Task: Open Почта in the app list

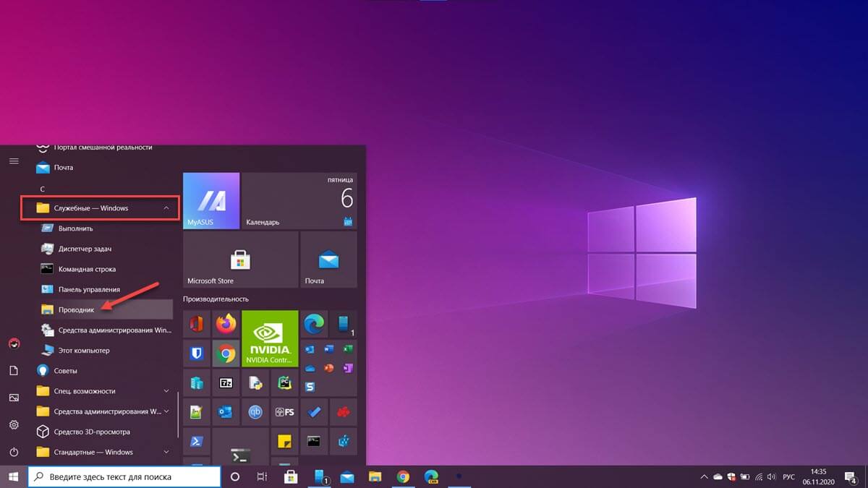Action: click(103, 167)
